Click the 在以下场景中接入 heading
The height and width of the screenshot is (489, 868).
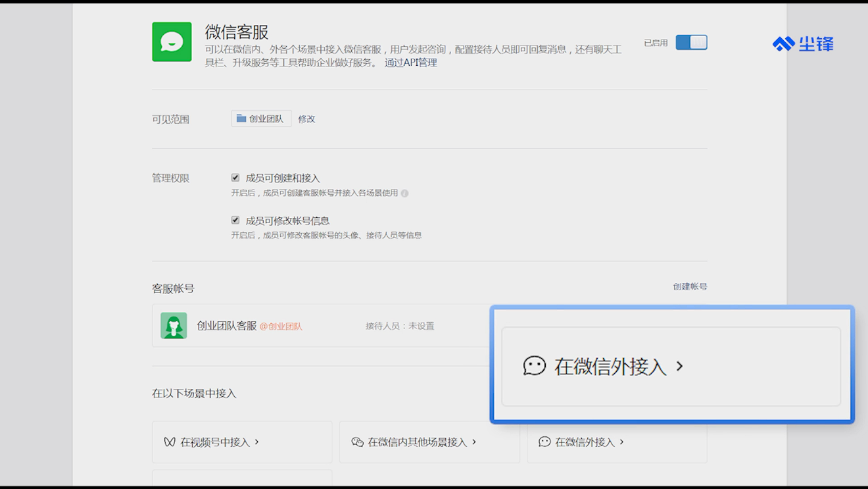click(x=194, y=394)
